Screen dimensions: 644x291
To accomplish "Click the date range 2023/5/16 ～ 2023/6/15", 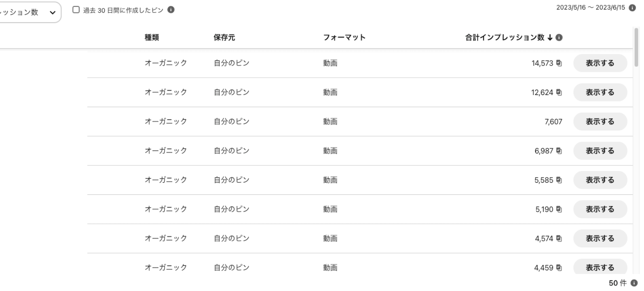I will [x=590, y=8].
